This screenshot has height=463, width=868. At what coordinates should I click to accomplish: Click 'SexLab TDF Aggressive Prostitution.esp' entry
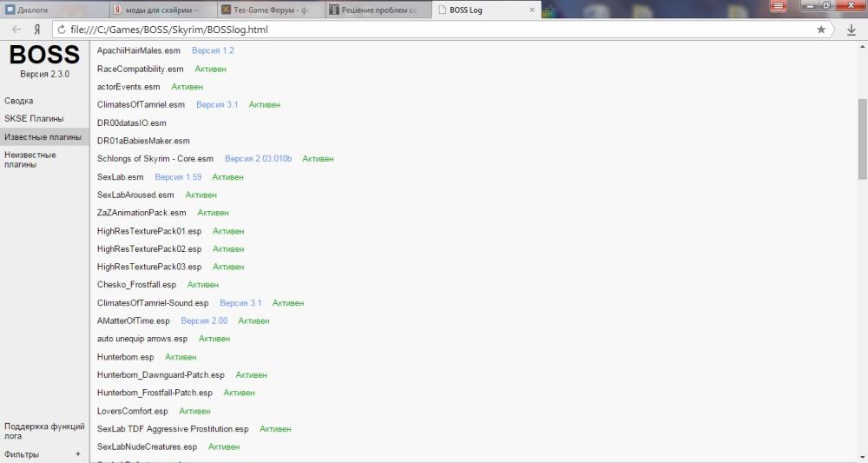[173, 428]
